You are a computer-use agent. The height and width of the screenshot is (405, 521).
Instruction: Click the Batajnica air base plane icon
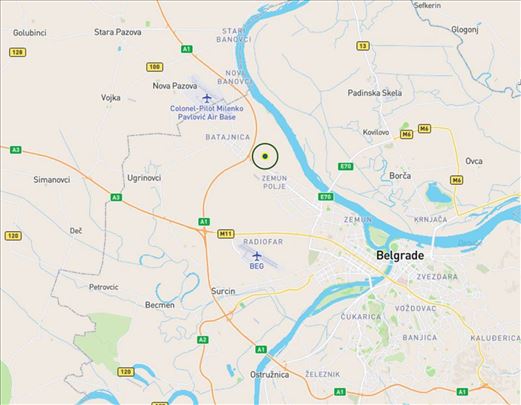pyautogui.click(x=207, y=98)
